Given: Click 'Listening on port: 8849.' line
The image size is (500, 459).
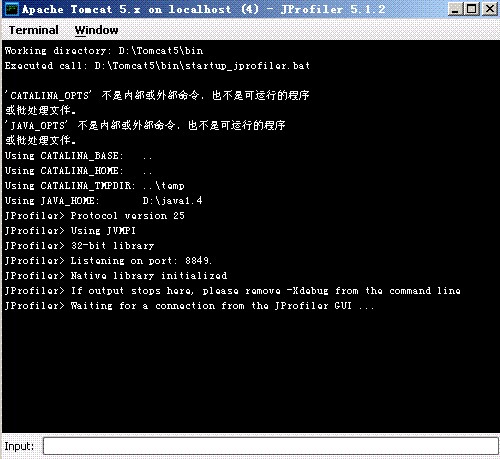Looking at the screenshot, I should (108, 261).
